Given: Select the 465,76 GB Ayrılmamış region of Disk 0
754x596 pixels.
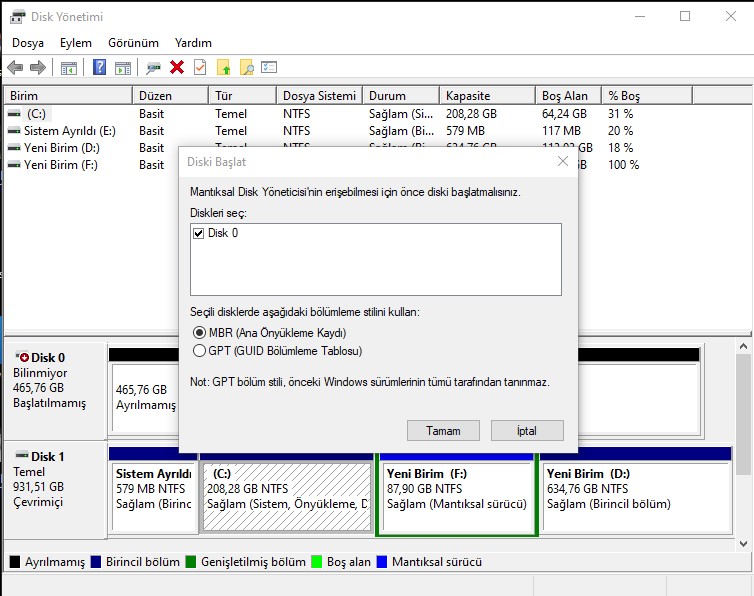Looking at the screenshot, I should pyautogui.click(x=145, y=397).
